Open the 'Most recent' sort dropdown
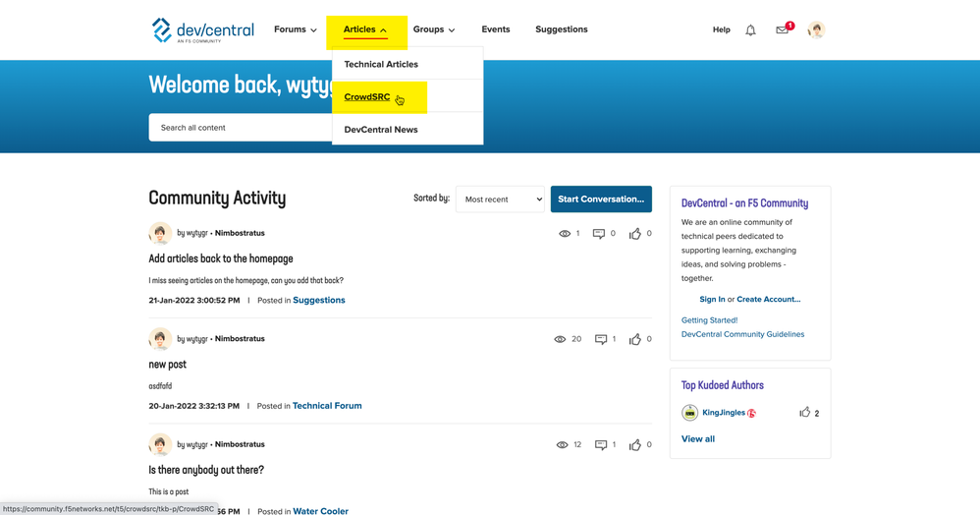The image size is (980, 515). [x=500, y=199]
